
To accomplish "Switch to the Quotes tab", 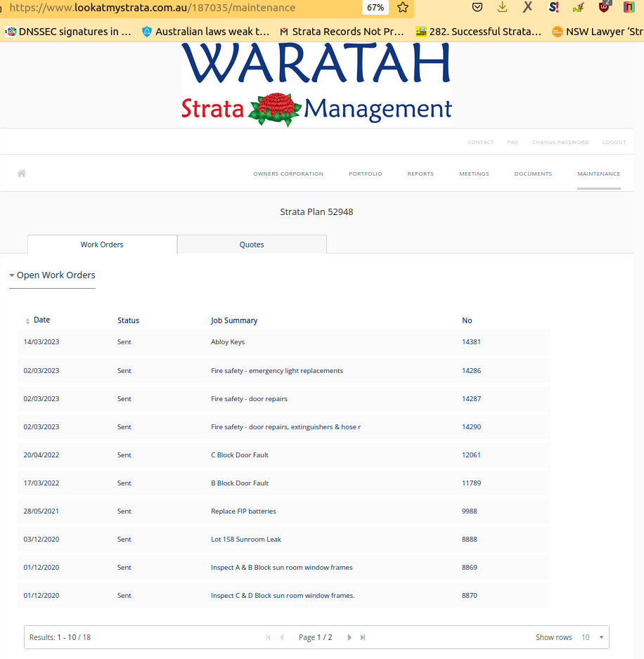I will 252,244.
